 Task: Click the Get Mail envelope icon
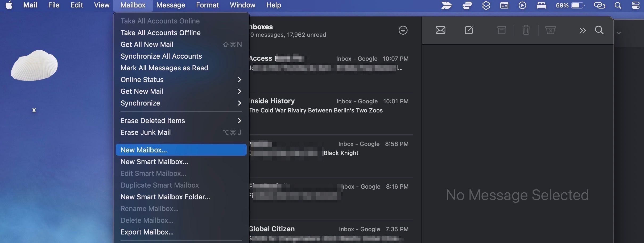[x=440, y=30]
